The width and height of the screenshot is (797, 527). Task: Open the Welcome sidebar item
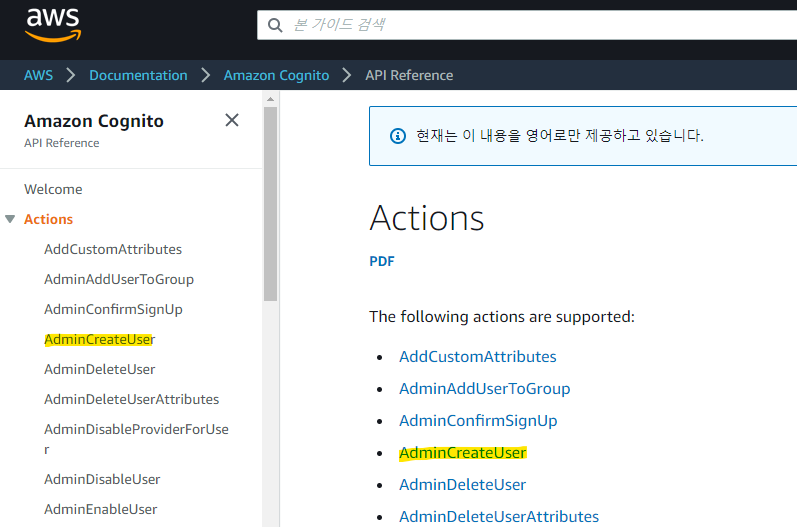pos(53,189)
